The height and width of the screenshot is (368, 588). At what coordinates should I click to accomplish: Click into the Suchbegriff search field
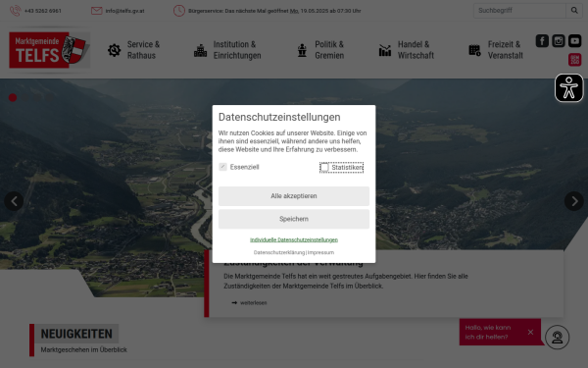point(519,11)
